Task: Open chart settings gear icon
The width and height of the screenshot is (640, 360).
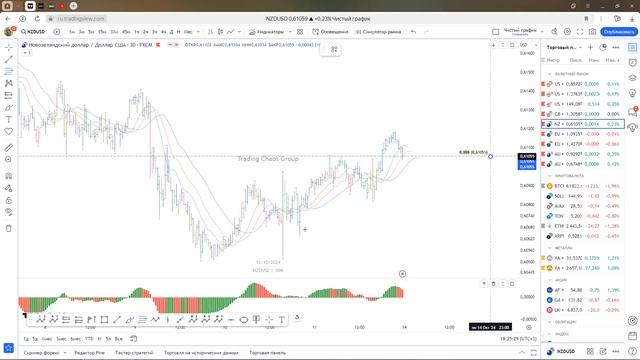Action: [567, 31]
